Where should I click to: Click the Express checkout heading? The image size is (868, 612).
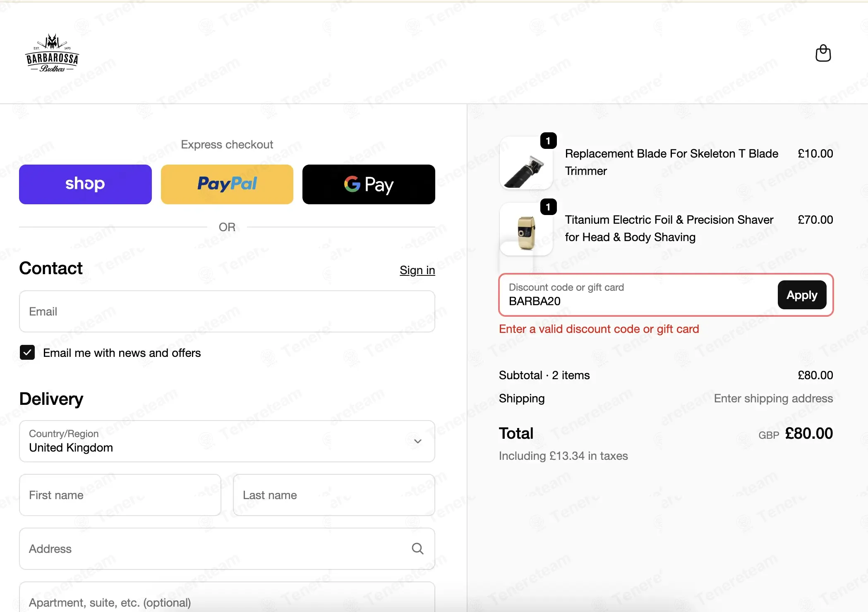click(227, 145)
